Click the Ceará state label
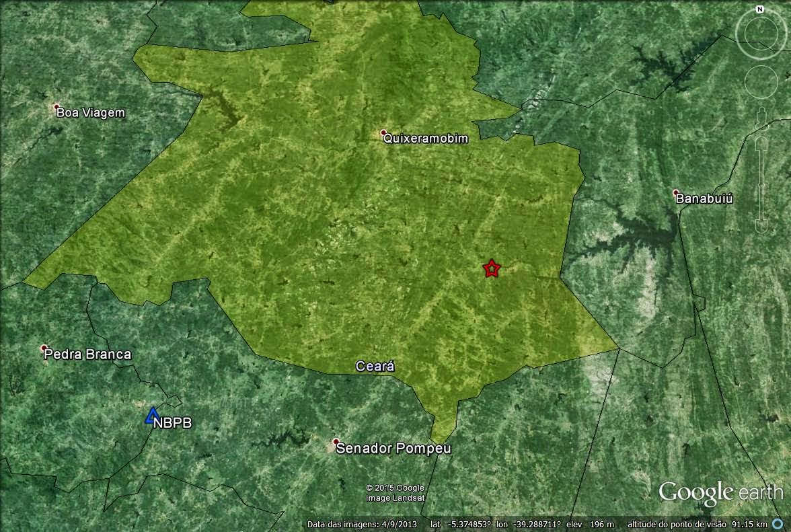This screenshot has width=791, height=532. coord(374,367)
